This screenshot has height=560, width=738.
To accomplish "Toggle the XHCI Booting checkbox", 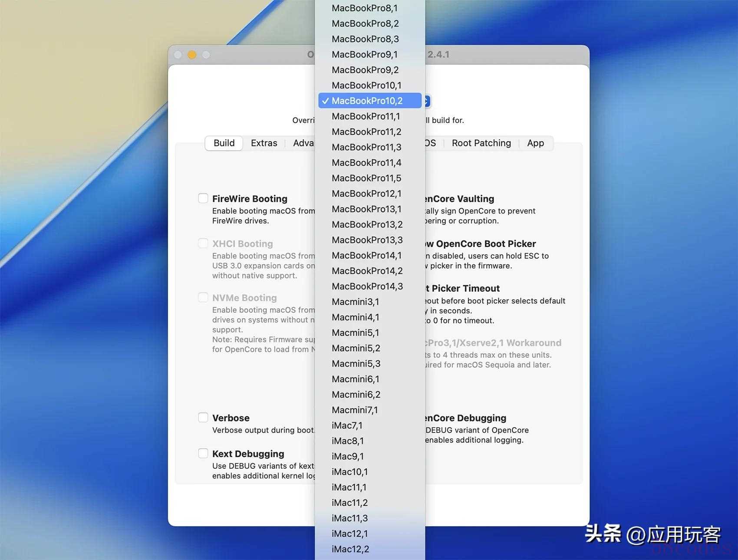I will (x=203, y=243).
